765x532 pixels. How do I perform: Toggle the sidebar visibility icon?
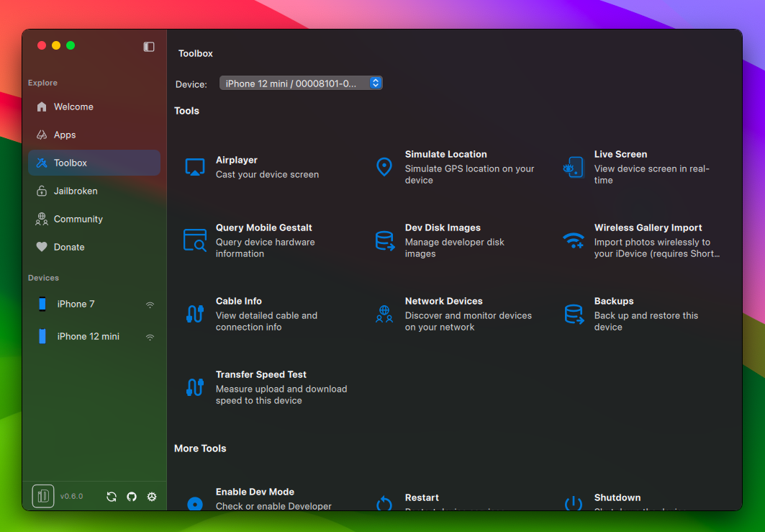click(x=149, y=46)
